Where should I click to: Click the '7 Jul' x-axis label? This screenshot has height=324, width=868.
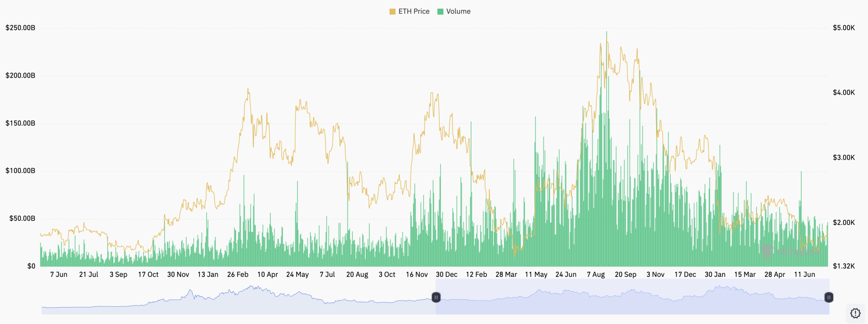[327, 274]
